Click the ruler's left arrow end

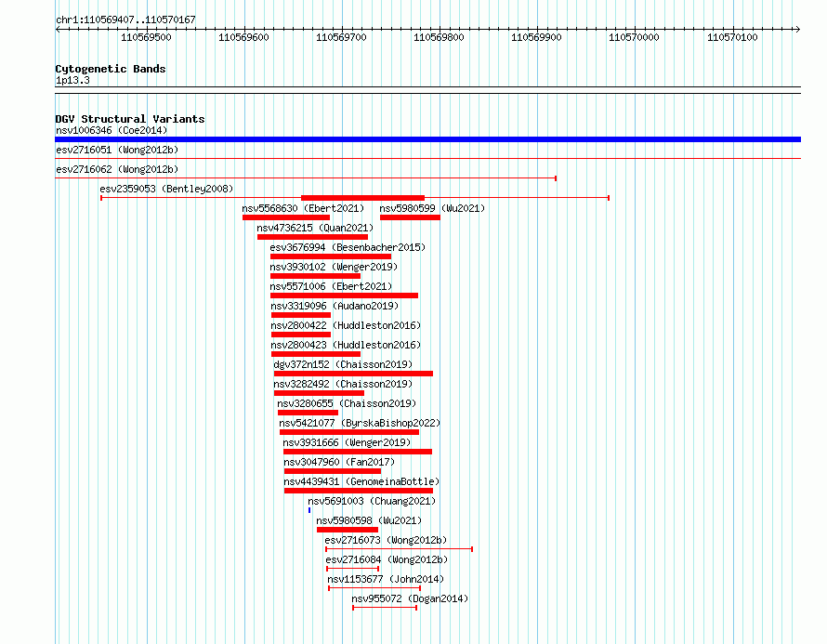pyautogui.click(x=58, y=30)
